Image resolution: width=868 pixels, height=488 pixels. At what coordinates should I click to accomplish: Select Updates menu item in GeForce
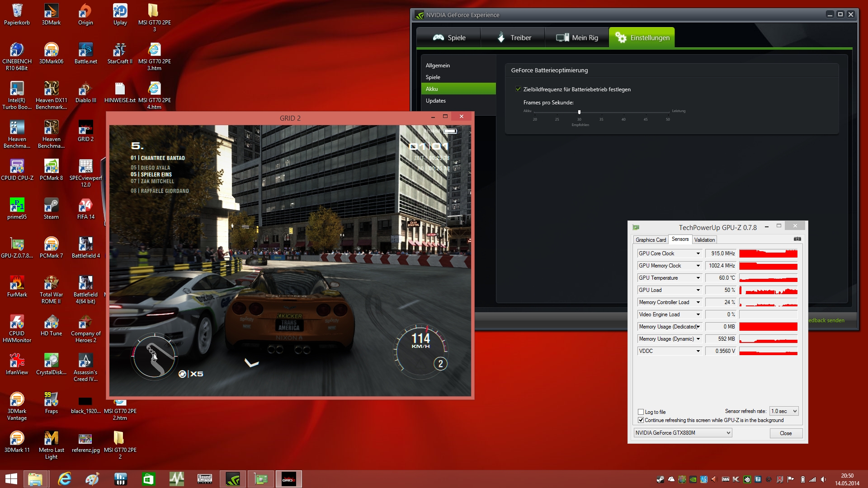pyautogui.click(x=435, y=100)
